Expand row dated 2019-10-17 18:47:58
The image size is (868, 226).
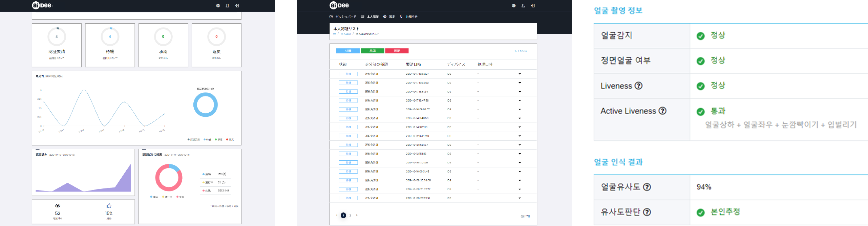click(x=520, y=100)
